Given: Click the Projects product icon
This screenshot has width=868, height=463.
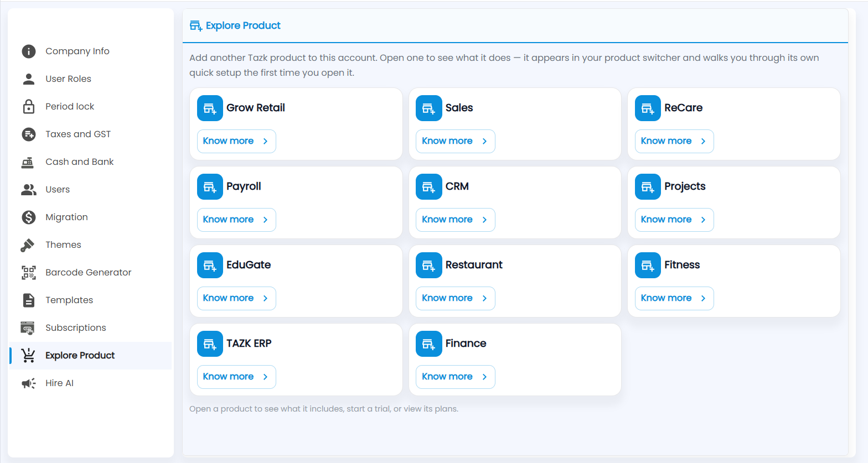Looking at the screenshot, I should (x=648, y=186).
